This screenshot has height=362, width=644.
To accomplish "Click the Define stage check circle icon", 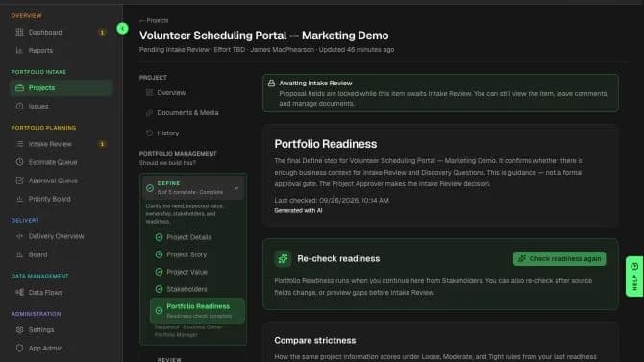I will (x=150, y=188).
